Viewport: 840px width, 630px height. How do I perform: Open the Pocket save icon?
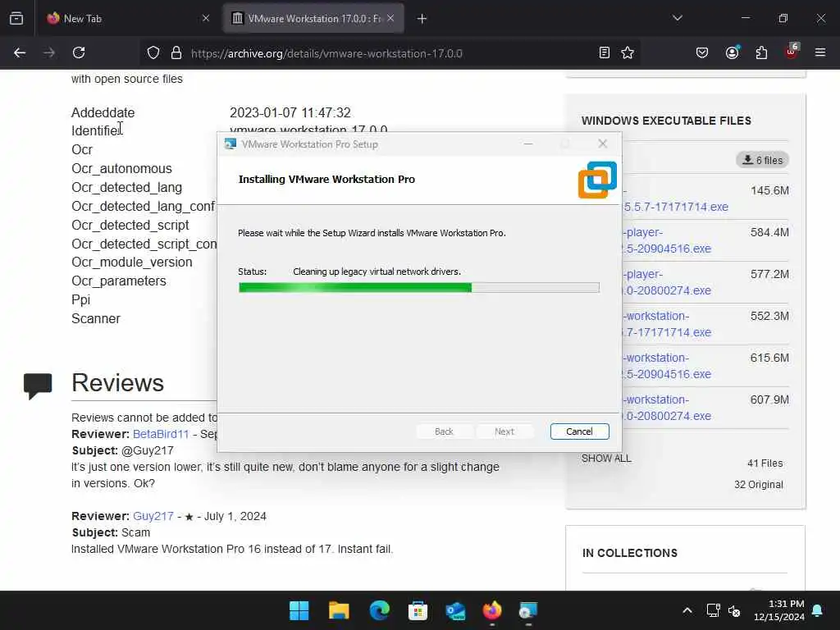[702, 52]
